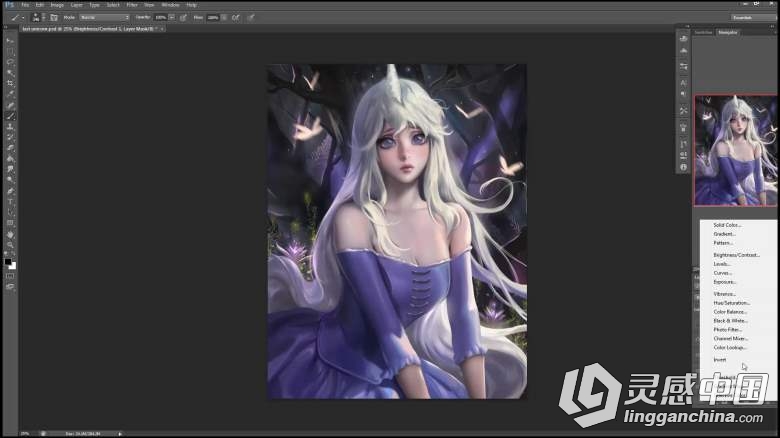Click the Flow value field
780x438 pixels.
[213, 17]
